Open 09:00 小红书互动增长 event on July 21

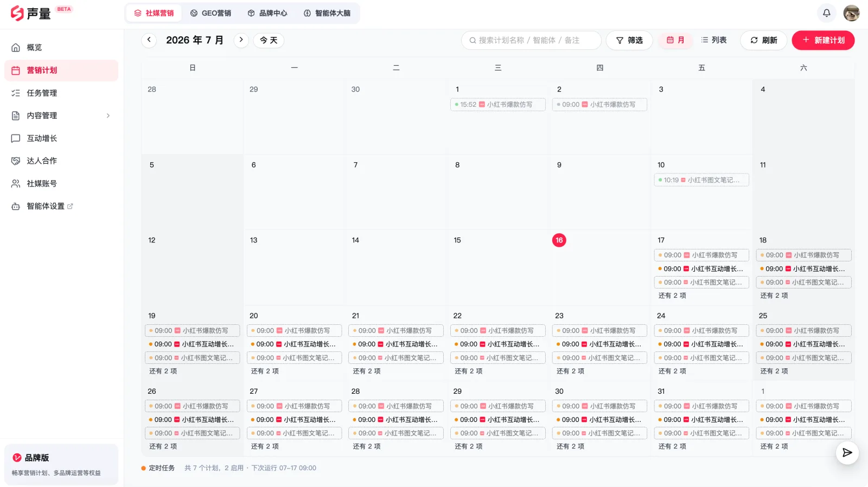click(x=396, y=344)
